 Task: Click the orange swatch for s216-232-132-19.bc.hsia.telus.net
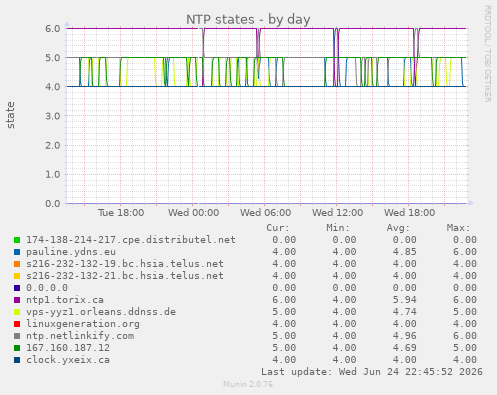[x=17, y=264]
